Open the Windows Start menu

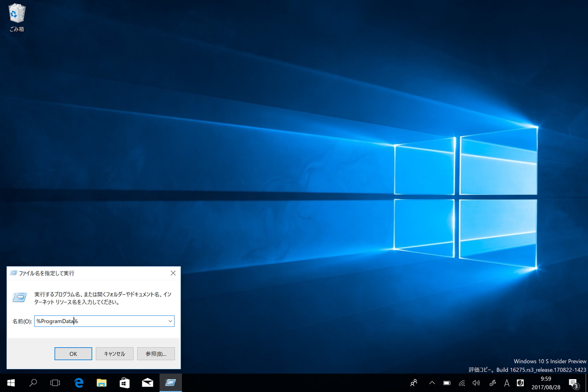(11, 382)
